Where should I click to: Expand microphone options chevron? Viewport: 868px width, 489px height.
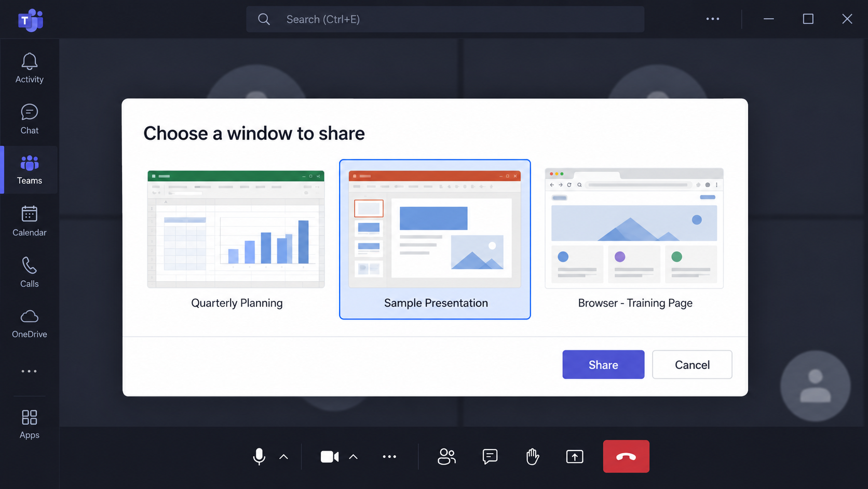click(x=283, y=457)
